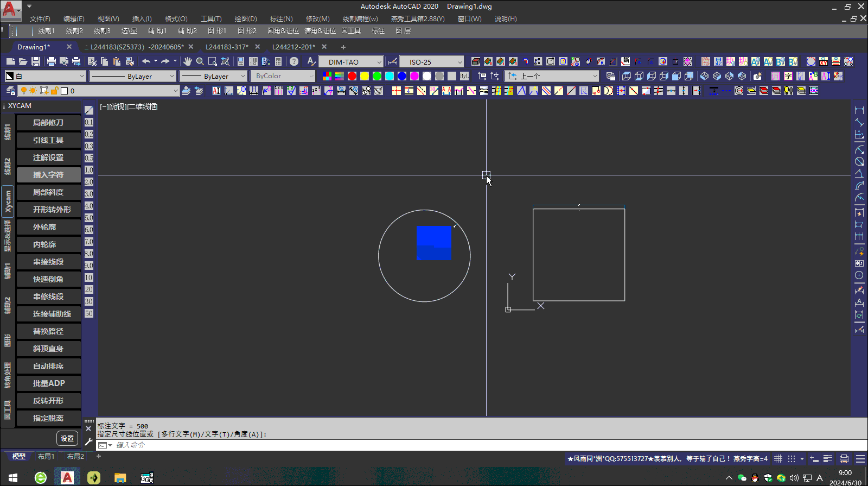The height and width of the screenshot is (486, 868).
Task: Open the Layer Properties Manager icon
Action: coord(11,91)
